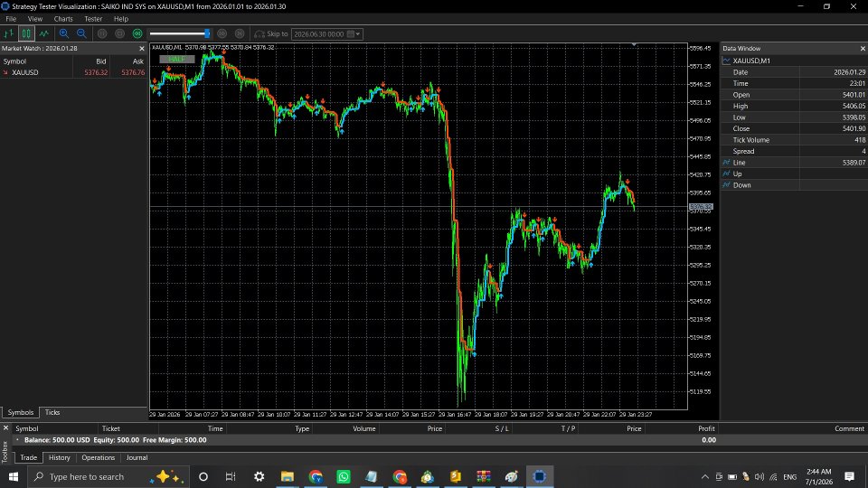Zoom in on the chart
This screenshot has width=868, height=488.
[63, 33]
